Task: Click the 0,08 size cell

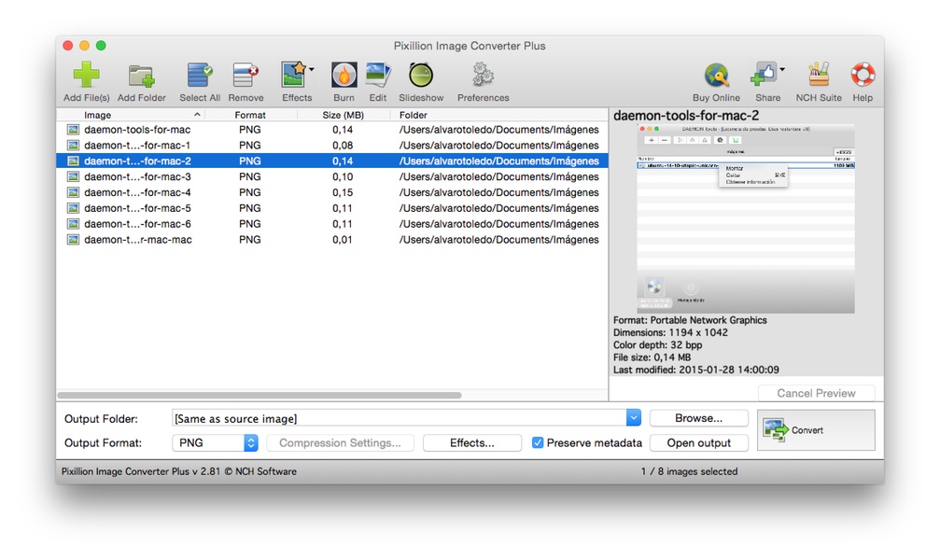Action: pyautogui.click(x=343, y=145)
